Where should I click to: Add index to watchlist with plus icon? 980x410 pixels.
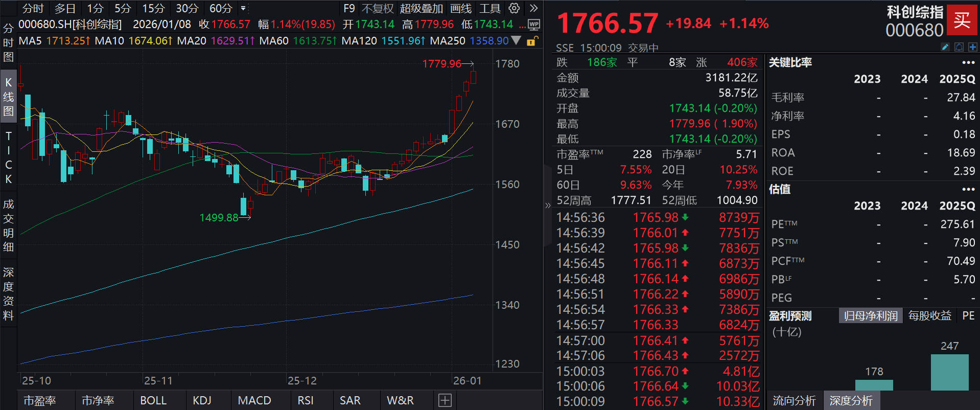[x=972, y=47]
